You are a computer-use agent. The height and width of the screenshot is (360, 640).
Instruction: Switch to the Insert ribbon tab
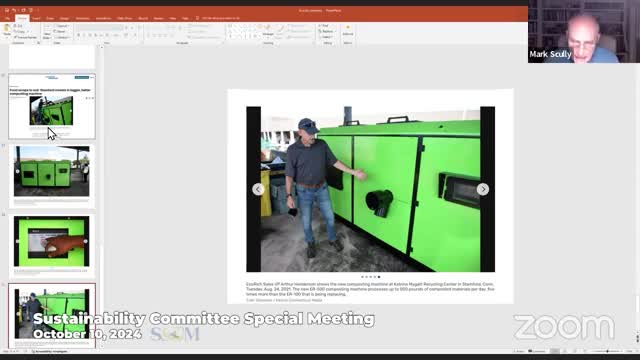[x=36, y=18]
